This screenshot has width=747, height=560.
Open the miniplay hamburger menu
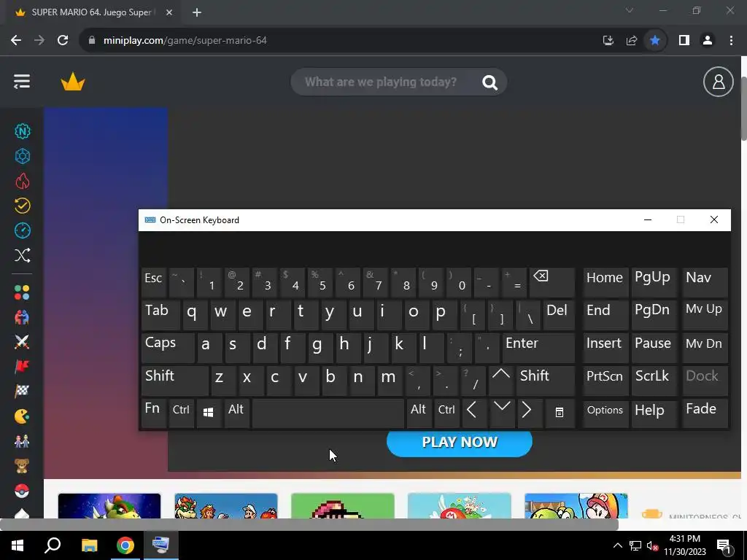coord(22,82)
